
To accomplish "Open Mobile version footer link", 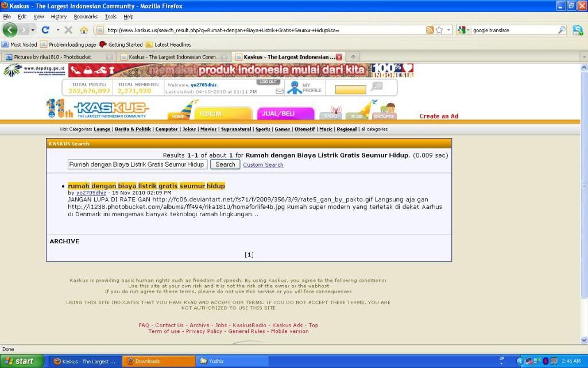I will pyautogui.click(x=290, y=331).
